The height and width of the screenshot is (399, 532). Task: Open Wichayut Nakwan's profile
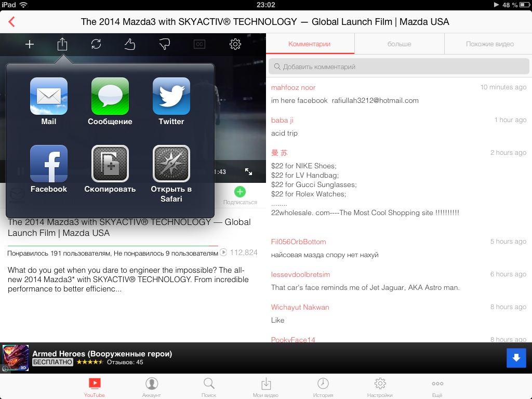(300, 307)
